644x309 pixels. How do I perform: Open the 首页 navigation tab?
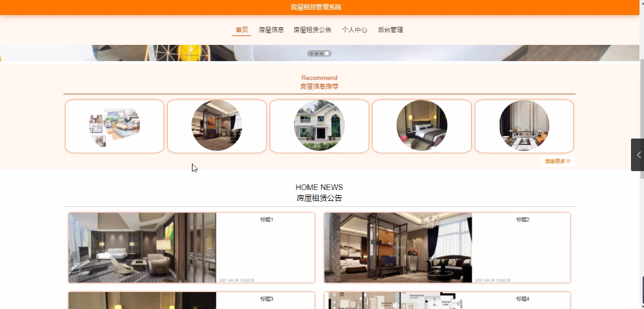pos(241,30)
